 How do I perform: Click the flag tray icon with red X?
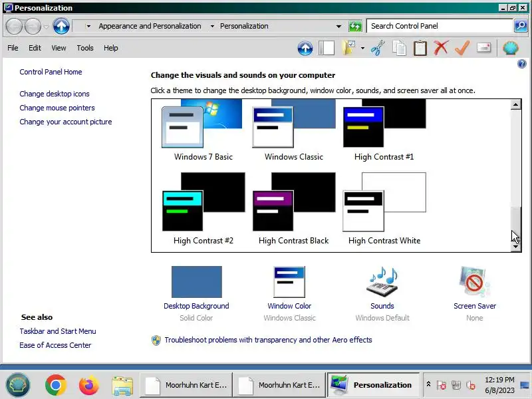(441, 385)
